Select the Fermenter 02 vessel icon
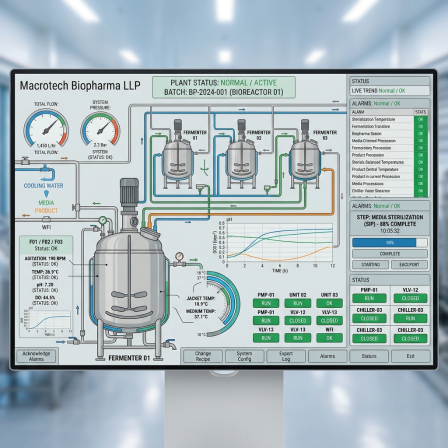This screenshot has width=448, height=448. [x=242, y=154]
